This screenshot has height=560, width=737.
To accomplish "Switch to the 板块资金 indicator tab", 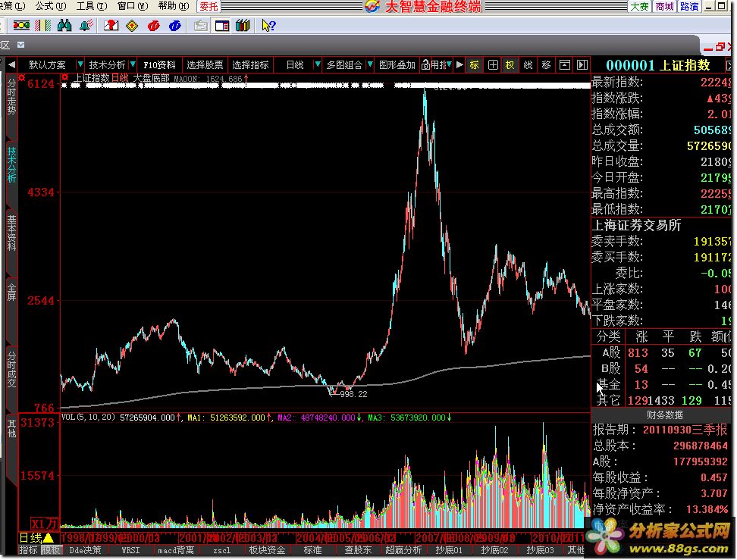I will tap(267, 549).
